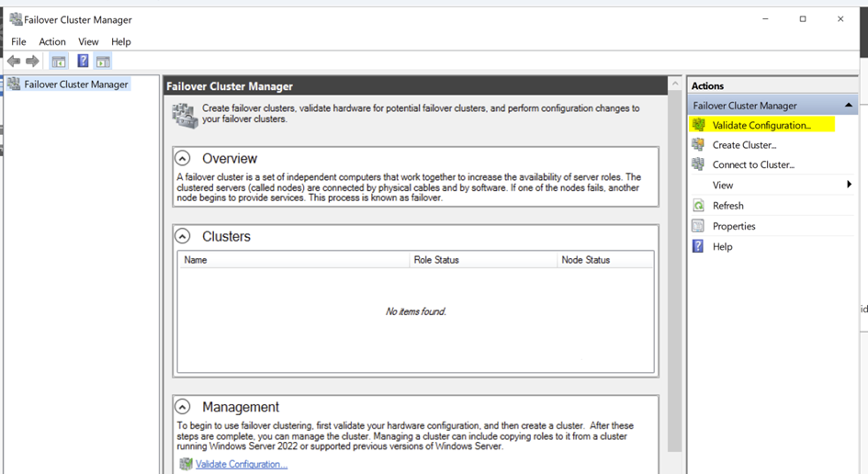The width and height of the screenshot is (868, 474).
Task: Click the icon beside the Validate Configuration link
Action: coord(186,464)
